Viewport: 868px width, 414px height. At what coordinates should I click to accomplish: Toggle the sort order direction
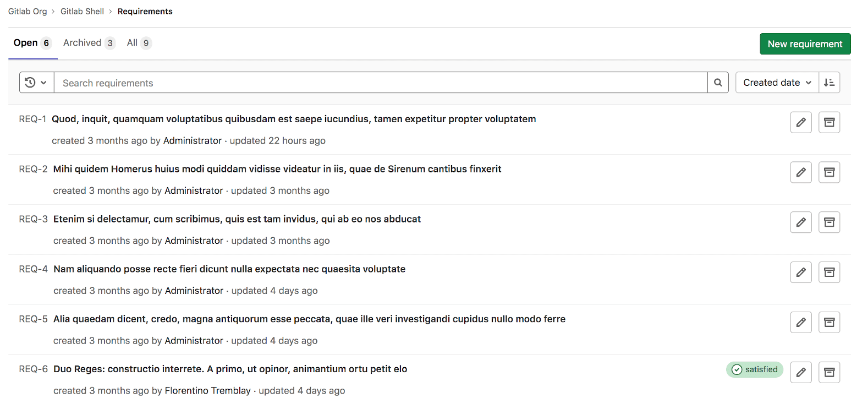tap(829, 83)
